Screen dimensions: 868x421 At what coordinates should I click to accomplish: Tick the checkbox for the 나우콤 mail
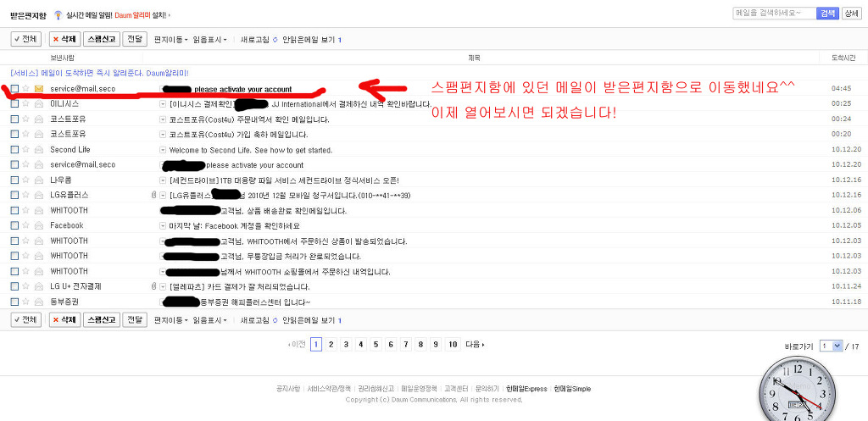(x=15, y=180)
